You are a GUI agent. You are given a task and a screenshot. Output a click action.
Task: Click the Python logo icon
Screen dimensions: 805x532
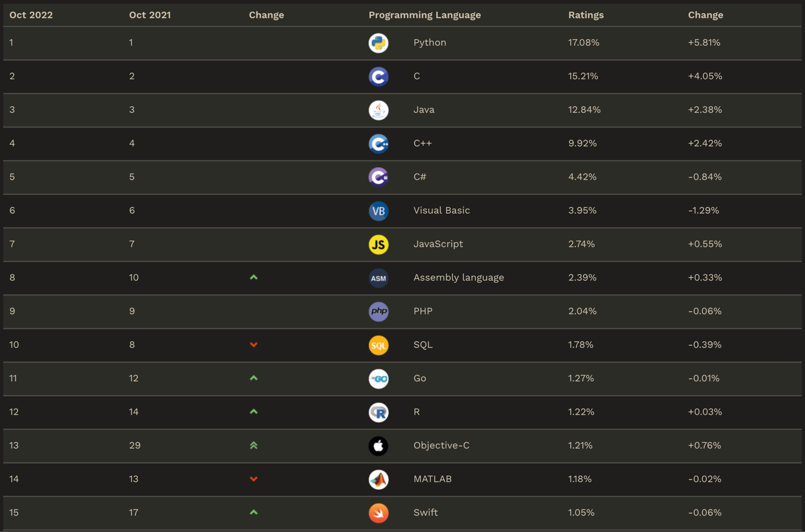click(378, 43)
